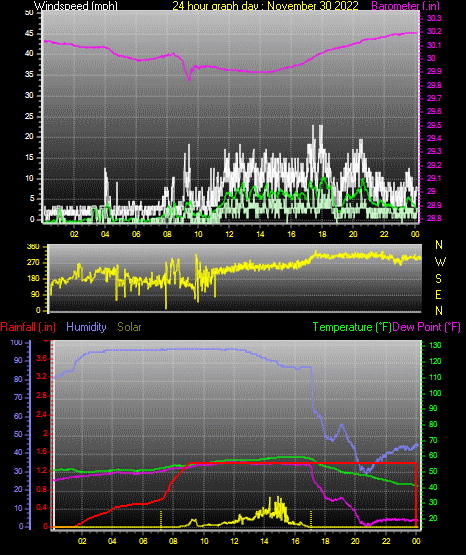Click the W compass letter beside wind direction
The width and height of the screenshot is (466, 555).
click(440, 262)
